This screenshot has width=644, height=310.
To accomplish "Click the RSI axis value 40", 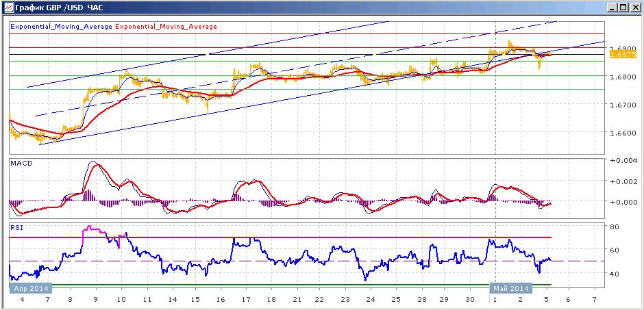I will (615, 274).
